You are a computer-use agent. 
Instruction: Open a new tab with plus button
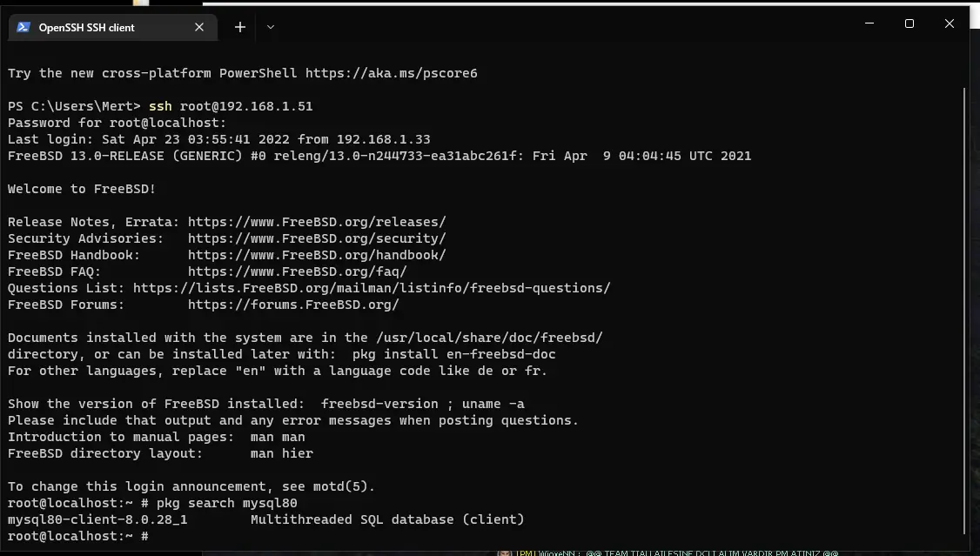point(240,27)
